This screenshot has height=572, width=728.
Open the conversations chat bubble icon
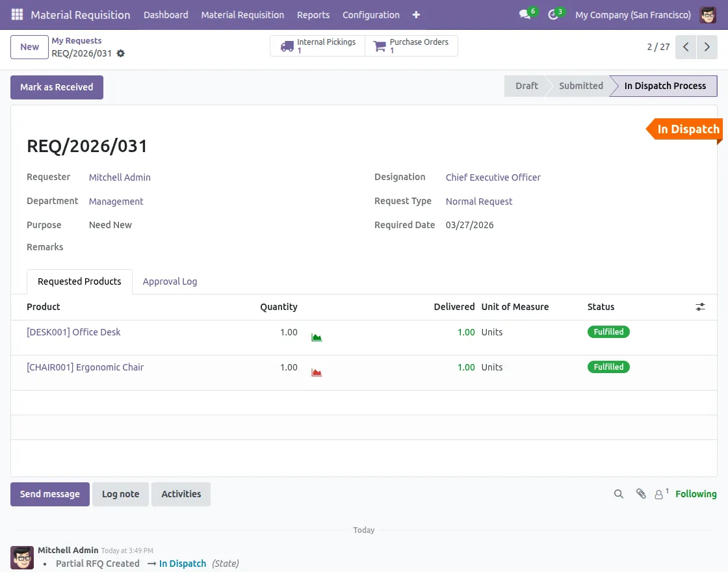pos(525,14)
